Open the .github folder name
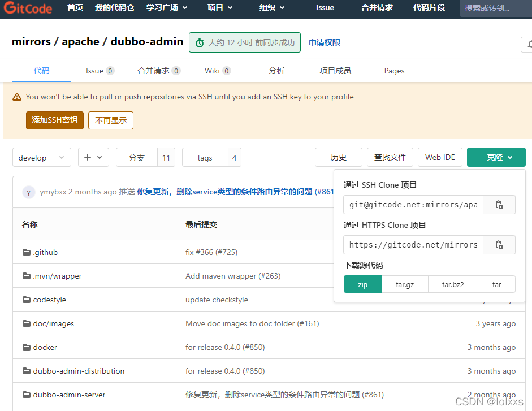The image size is (532, 411). 45,252
